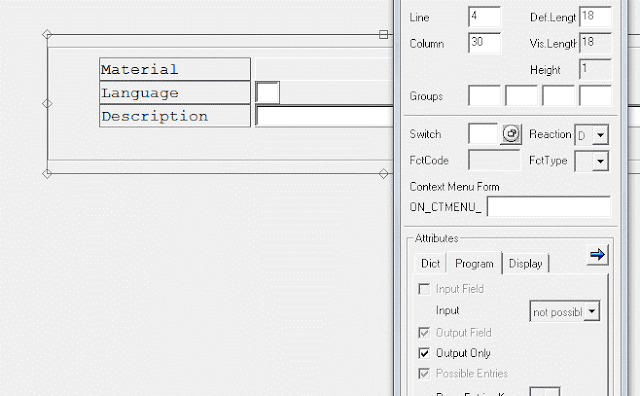Click the Switch input field
This screenshot has width=640, height=396.
[x=483, y=134]
